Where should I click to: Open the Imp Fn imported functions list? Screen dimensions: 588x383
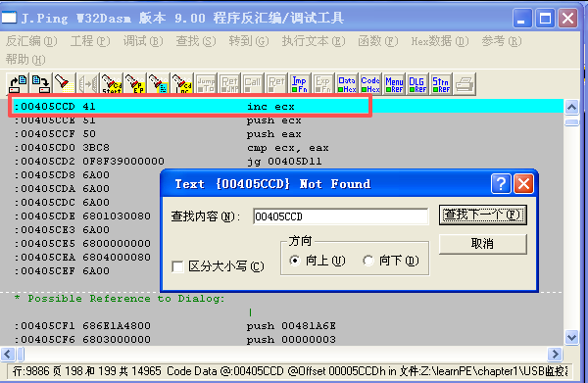300,83
